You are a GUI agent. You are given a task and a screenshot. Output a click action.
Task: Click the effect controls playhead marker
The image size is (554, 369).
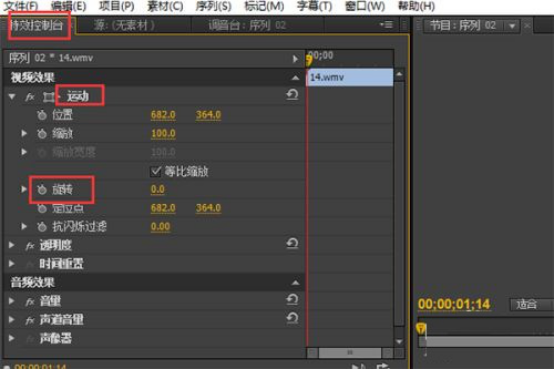[x=309, y=60]
